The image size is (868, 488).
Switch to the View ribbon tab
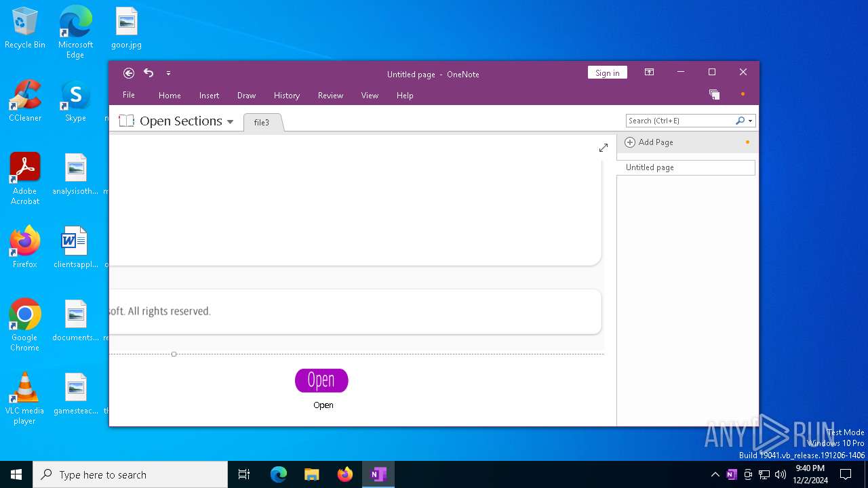(x=370, y=96)
